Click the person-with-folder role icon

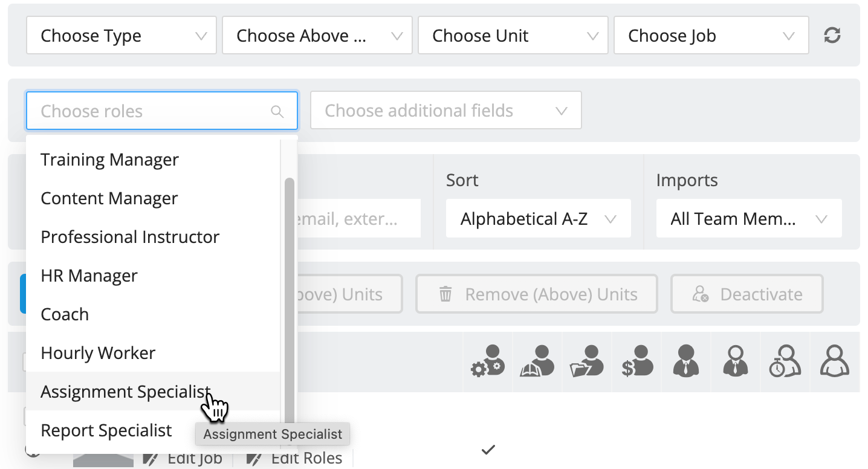click(587, 361)
